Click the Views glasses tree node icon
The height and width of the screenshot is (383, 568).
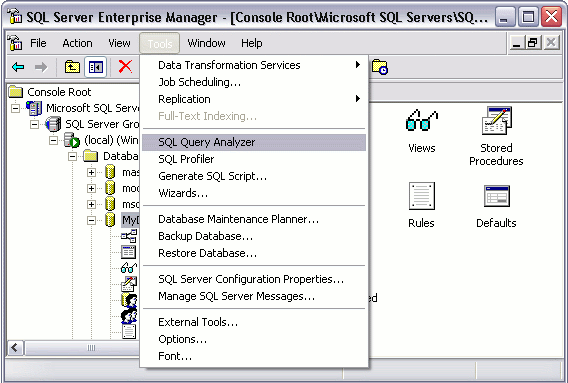(129, 268)
